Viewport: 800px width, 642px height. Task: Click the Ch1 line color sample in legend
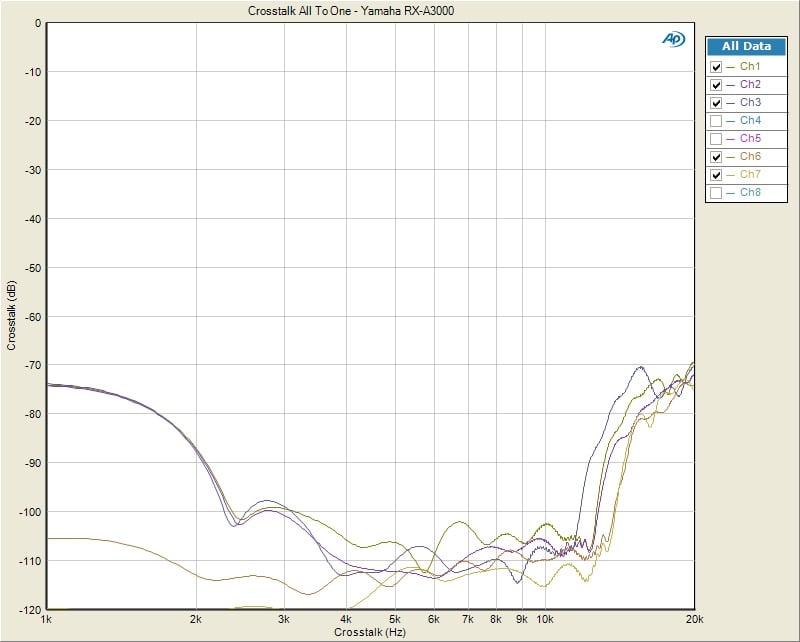pos(731,67)
